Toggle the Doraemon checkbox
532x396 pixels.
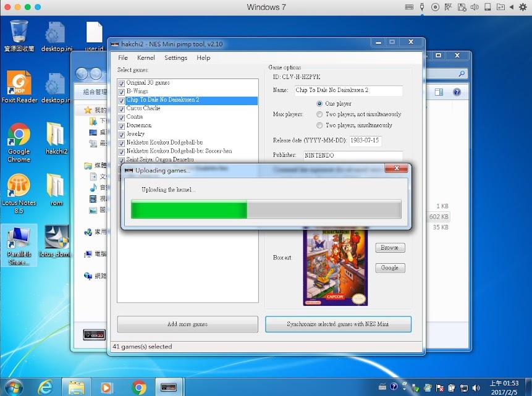click(121, 126)
